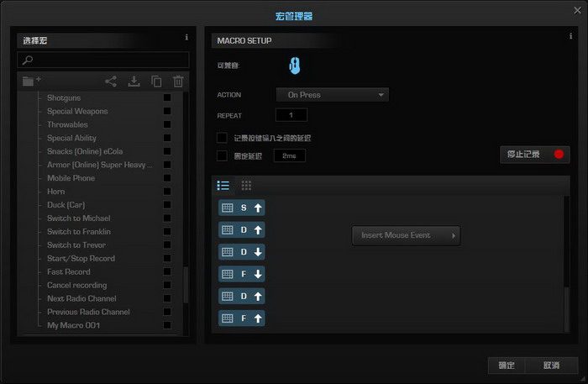Click the confirm button at bottom
The image size is (588, 384).
tap(507, 366)
